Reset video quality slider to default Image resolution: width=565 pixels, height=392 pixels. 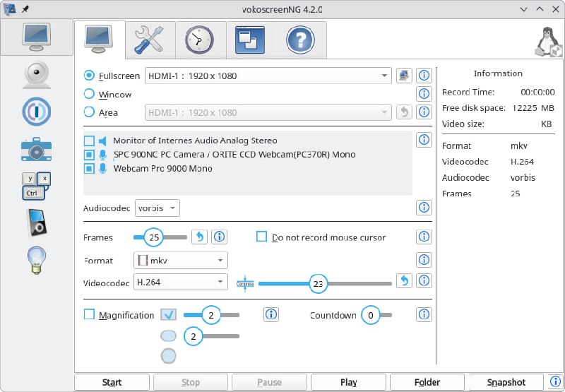click(404, 281)
